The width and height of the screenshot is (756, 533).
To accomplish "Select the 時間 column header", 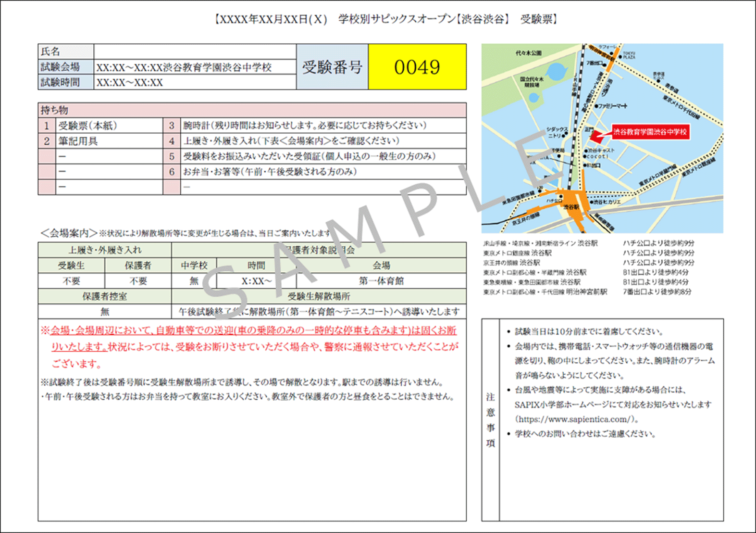I will tap(256, 266).
